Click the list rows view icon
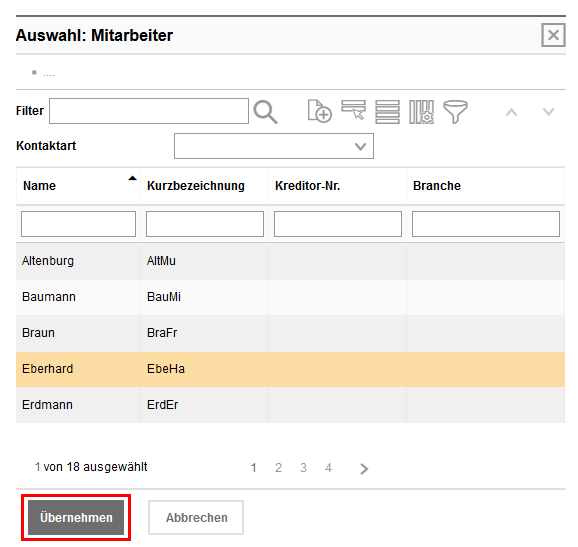Image resolution: width=578 pixels, height=547 pixels. point(387,112)
